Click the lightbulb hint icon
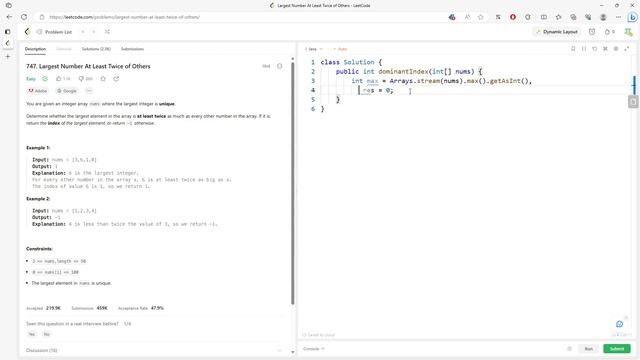640x360 pixels. click(x=280, y=66)
